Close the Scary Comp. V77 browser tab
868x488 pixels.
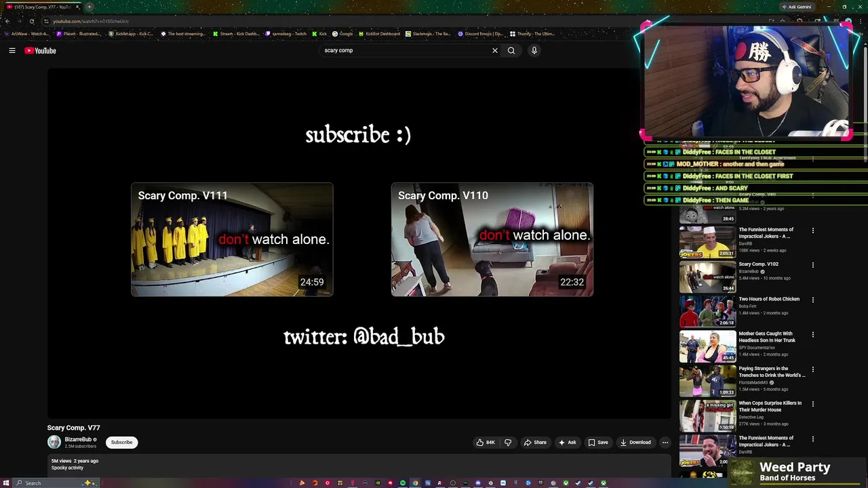[77, 7]
